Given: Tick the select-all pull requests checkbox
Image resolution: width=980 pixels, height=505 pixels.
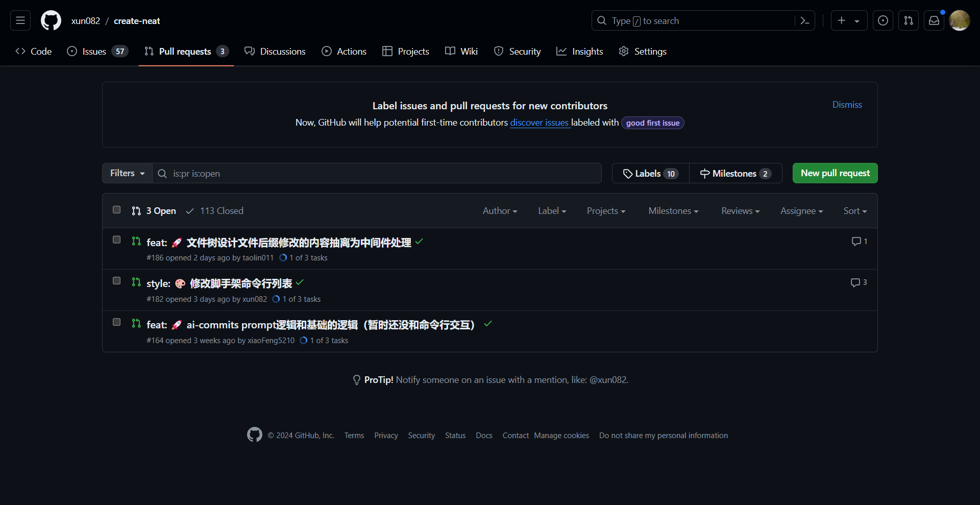Looking at the screenshot, I should 116,210.
